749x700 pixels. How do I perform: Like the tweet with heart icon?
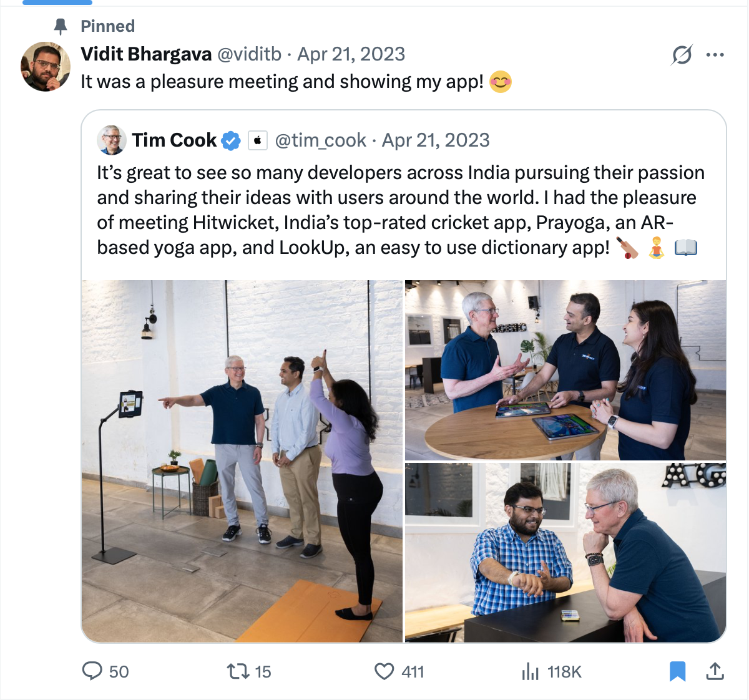click(384, 671)
